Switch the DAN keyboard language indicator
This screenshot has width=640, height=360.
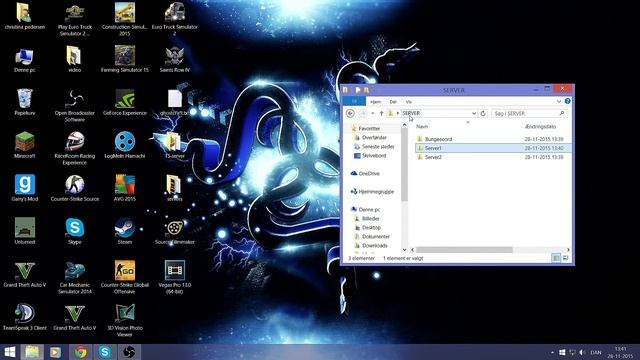596,352
